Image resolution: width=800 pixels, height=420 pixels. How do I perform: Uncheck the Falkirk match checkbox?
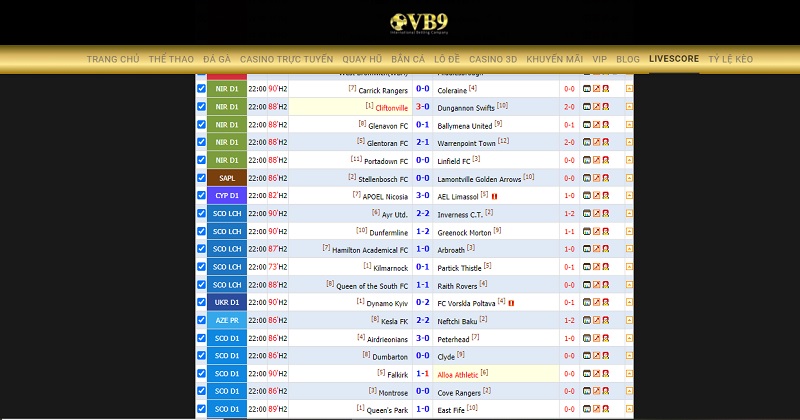(202, 373)
